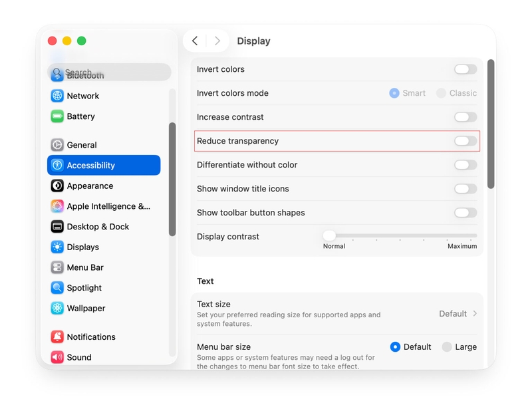Click the Wallpaper flower icon

click(x=57, y=308)
